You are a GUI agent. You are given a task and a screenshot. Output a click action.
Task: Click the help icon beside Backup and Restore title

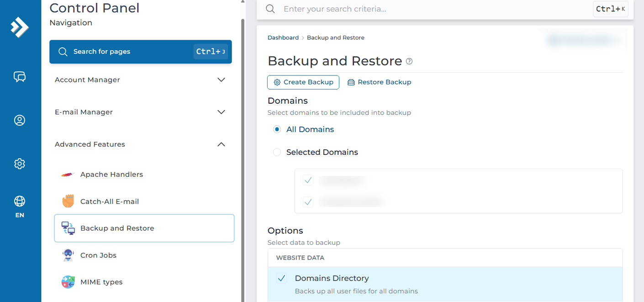click(409, 61)
